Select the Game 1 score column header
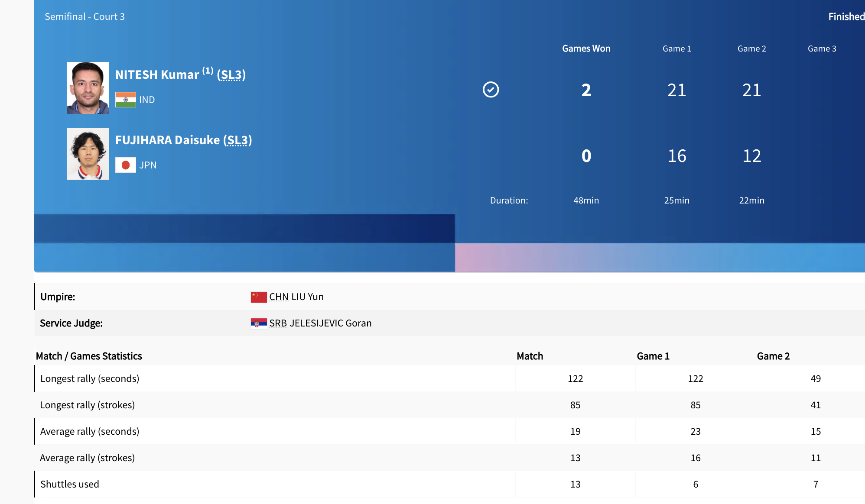This screenshot has height=504, width=865. [x=676, y=49]
